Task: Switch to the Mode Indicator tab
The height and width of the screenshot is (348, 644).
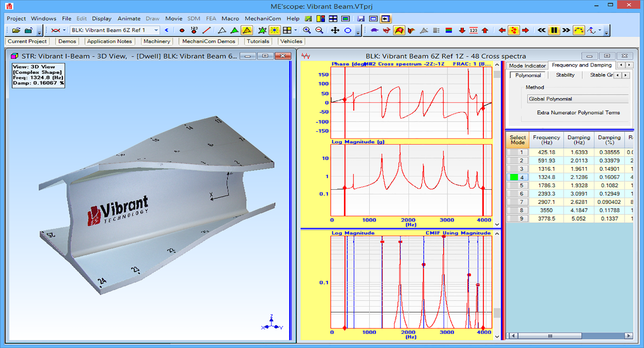Action: point(527,66)
